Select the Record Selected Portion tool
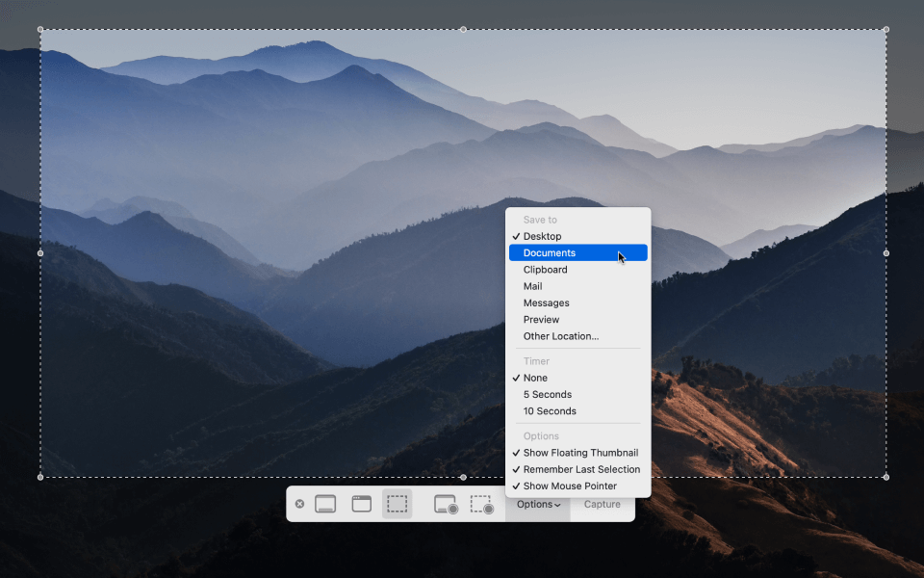Screen dimensions: 924x578 pos(482,503)
